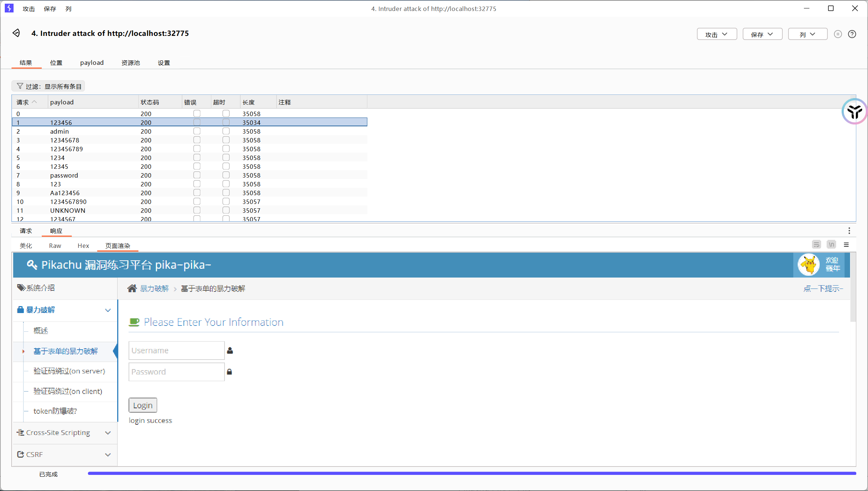Click the completed attack progress bar
The image size is (868, 491).
pos(472,473)
